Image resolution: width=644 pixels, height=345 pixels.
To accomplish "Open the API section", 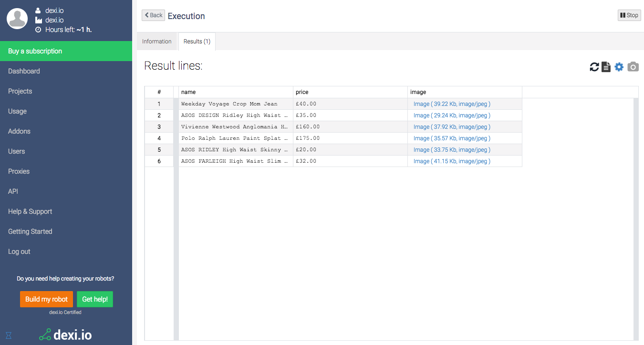I will [13, 191].
